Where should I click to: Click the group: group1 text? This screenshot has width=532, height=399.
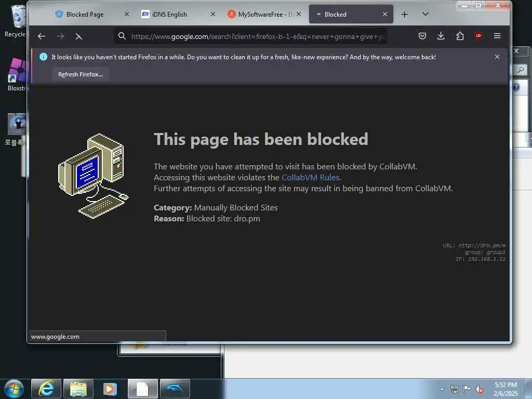click(485, 252)
